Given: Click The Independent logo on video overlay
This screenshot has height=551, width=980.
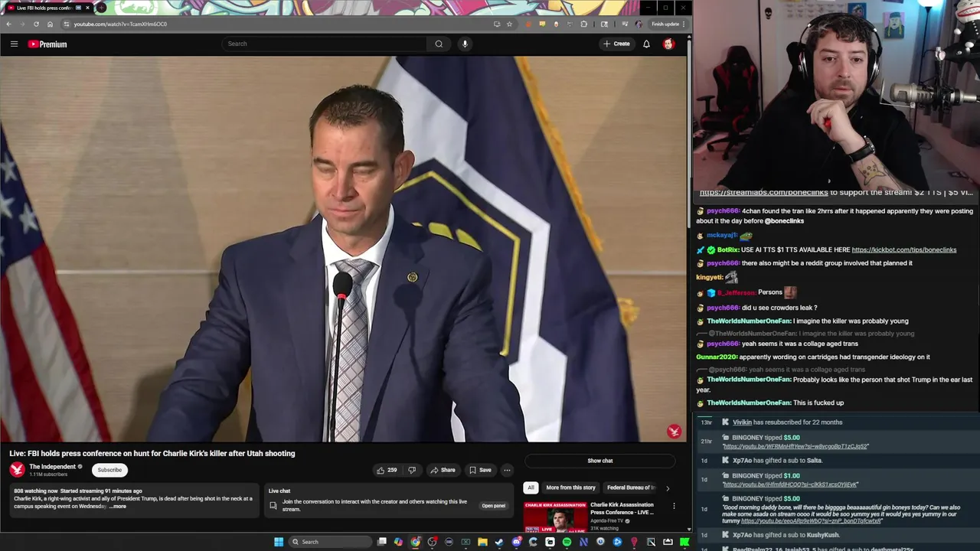Looking at the screenshot, I should point(674,432).
